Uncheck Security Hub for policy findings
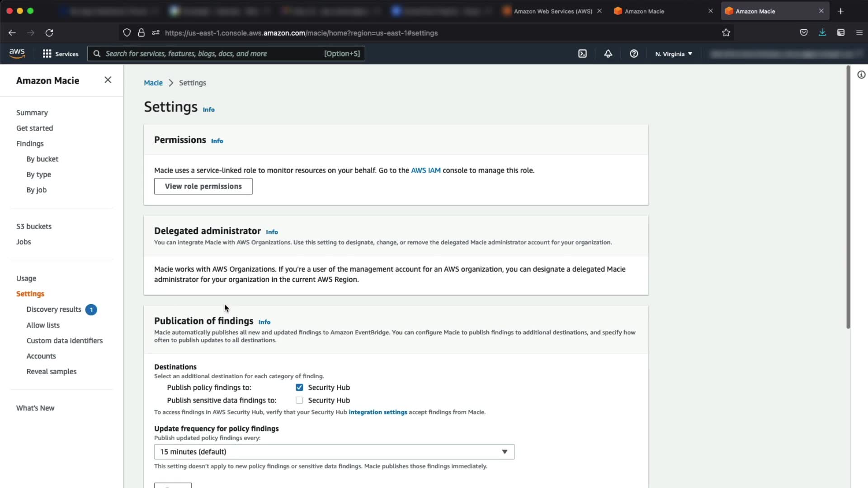Viewport: 868px width, 488px height. pos(299,388)
